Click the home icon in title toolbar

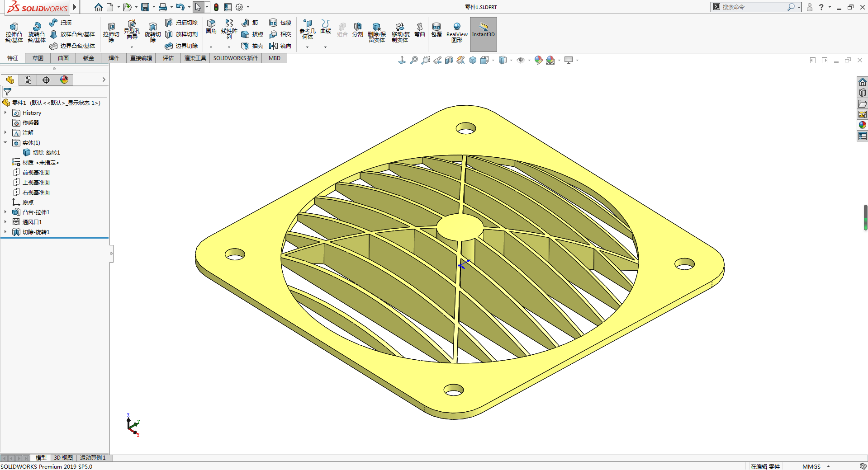pyautogui.click(x=99, y=7)
